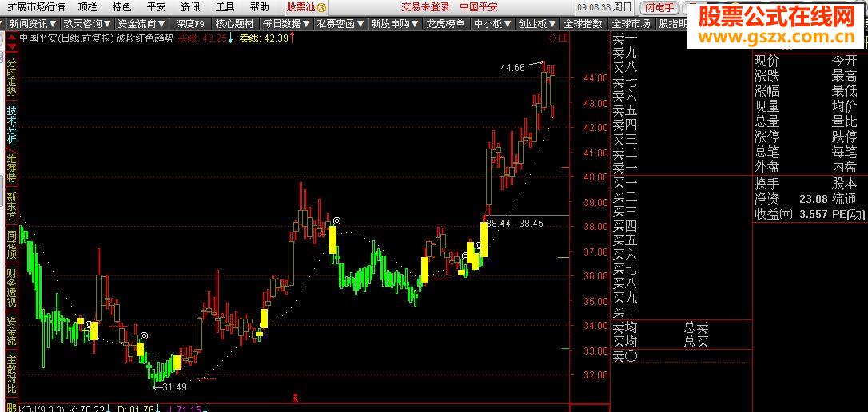Image resolution: width=868 pixels, height=412 pixels.
Task: Open the 顶栏 menu
Action: (87, 7)
